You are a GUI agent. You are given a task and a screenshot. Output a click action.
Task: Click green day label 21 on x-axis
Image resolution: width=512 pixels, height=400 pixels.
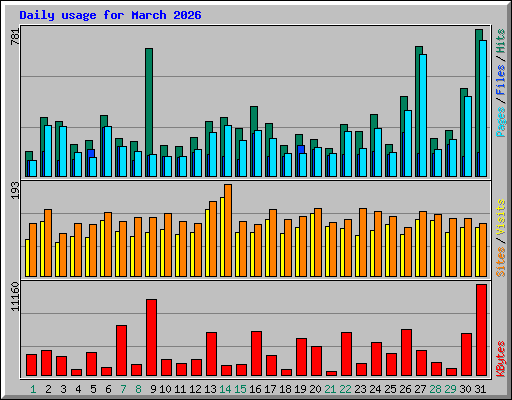pyautogui.click(x=330, y=389)
